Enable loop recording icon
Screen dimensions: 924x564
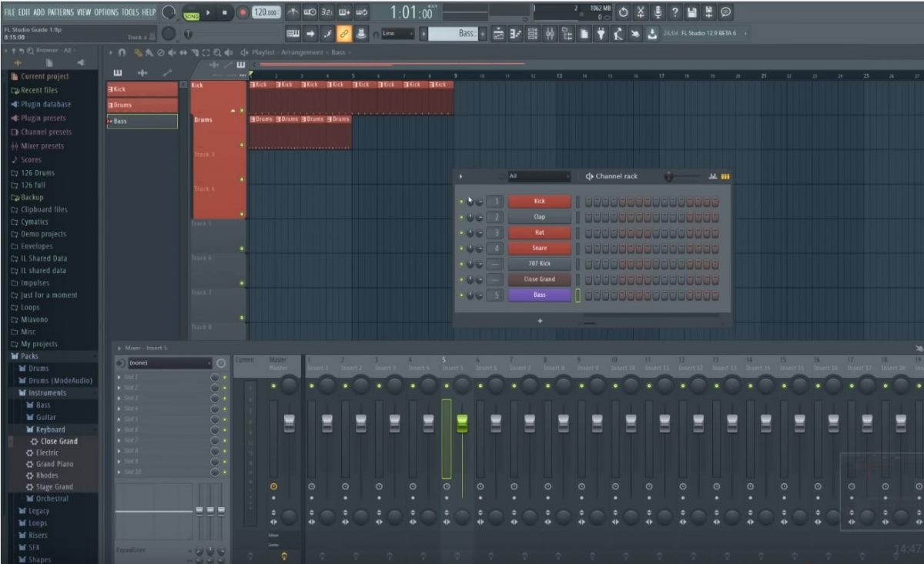click(x=361, y=12)
